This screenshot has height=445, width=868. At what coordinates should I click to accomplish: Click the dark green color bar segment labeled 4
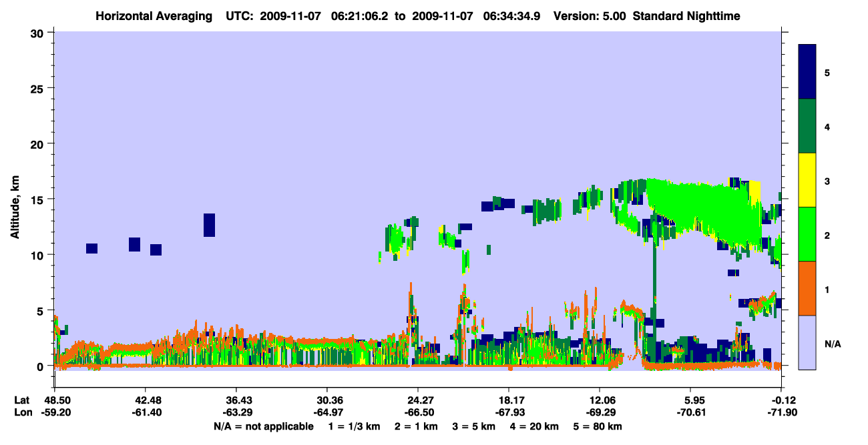point(807,126)
